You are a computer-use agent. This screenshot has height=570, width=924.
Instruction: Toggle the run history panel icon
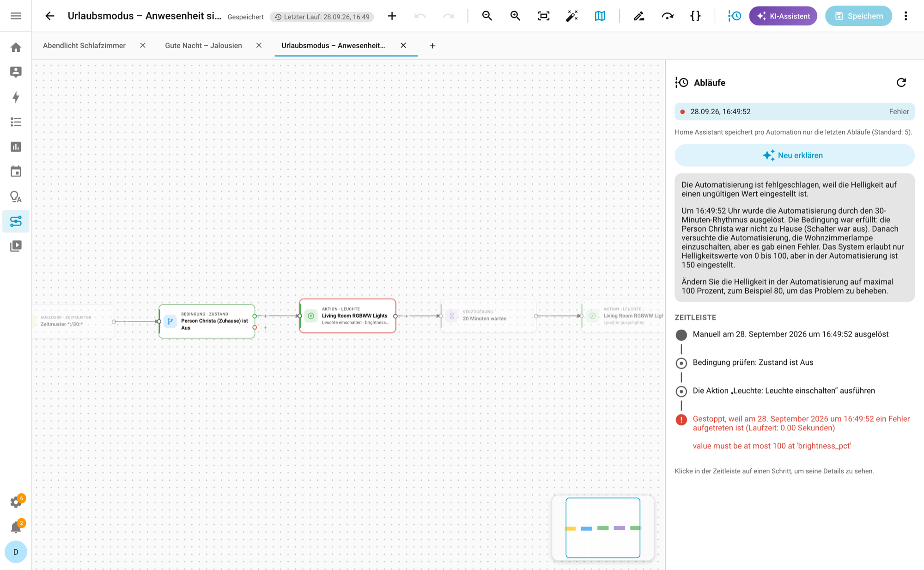coord(734,16)
